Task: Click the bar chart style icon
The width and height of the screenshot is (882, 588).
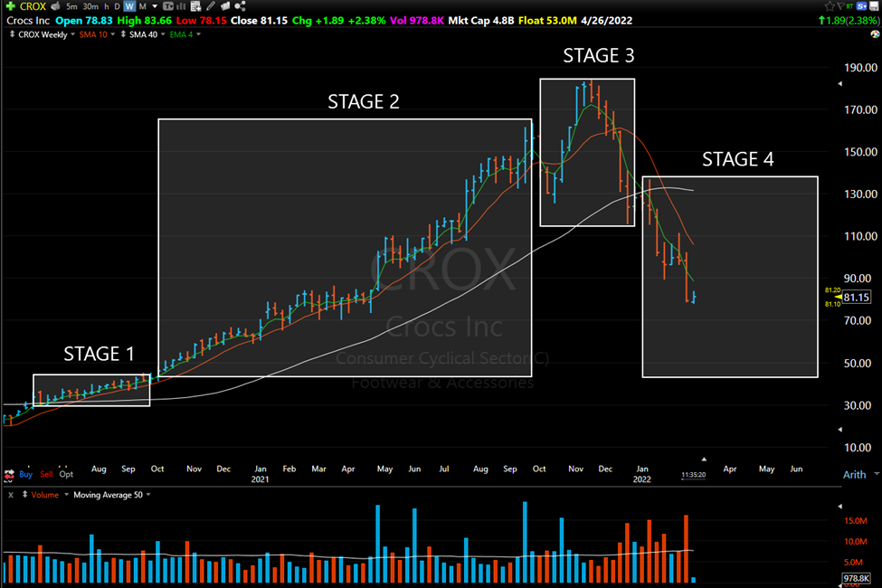Action: click(x=181, y=6)
